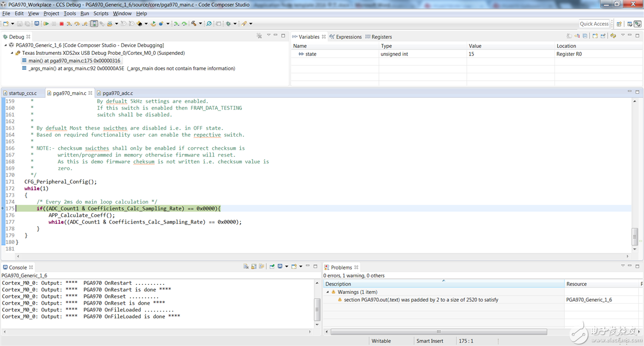644x346 pixels.
Task: Toggle breakpoint on line 175 margin
Action: coord(3,208)
